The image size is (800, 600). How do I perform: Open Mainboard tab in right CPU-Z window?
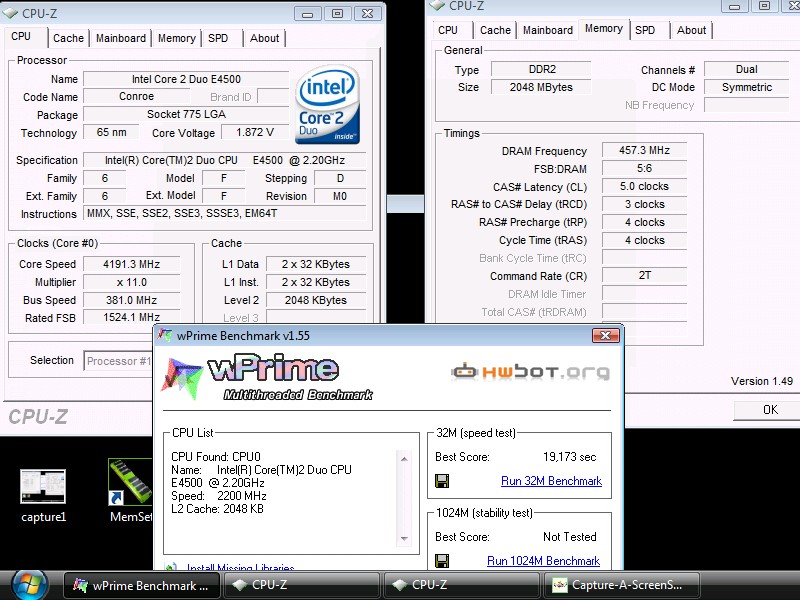click(548, 30)
